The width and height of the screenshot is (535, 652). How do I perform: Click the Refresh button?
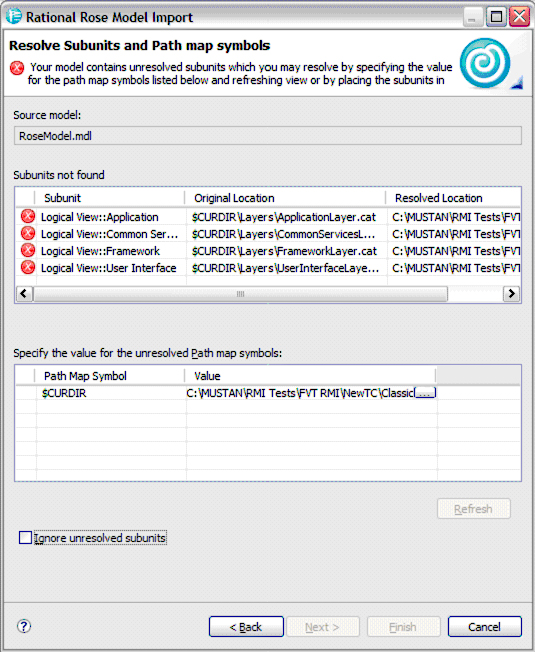tap(473, 509)
